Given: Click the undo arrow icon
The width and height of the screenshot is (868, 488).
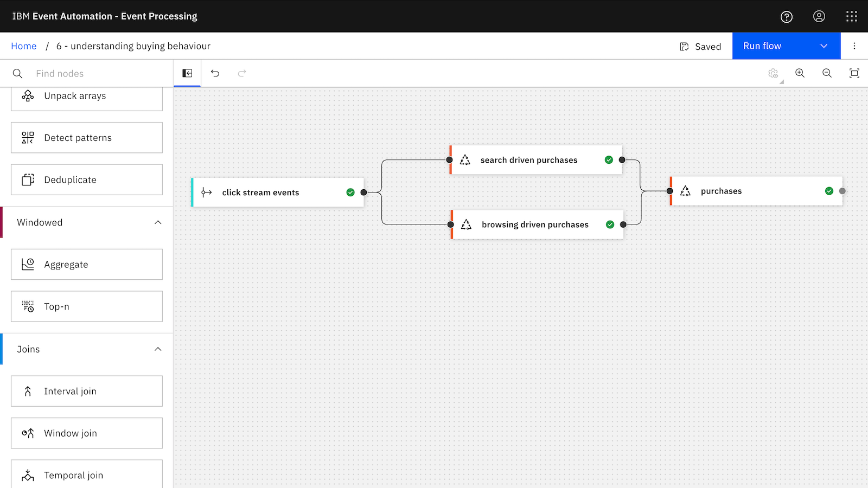Looking at the screenshot, I should pos(215,73).
